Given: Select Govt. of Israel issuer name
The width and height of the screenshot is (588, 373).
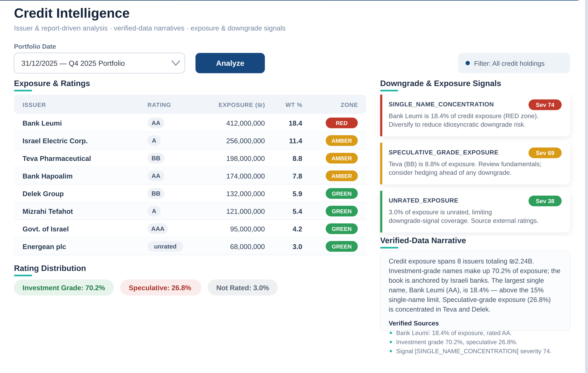Looking at the screenshot, I should tap(45, 229).
